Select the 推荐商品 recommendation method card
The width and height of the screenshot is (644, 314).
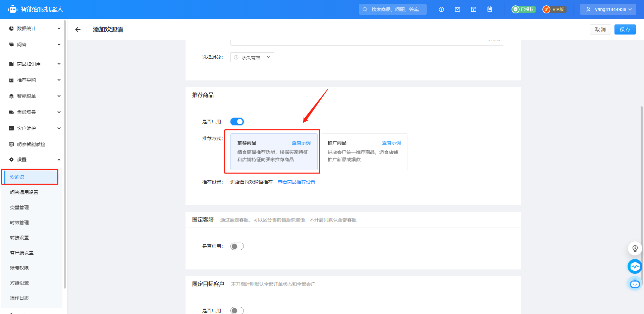274,152
